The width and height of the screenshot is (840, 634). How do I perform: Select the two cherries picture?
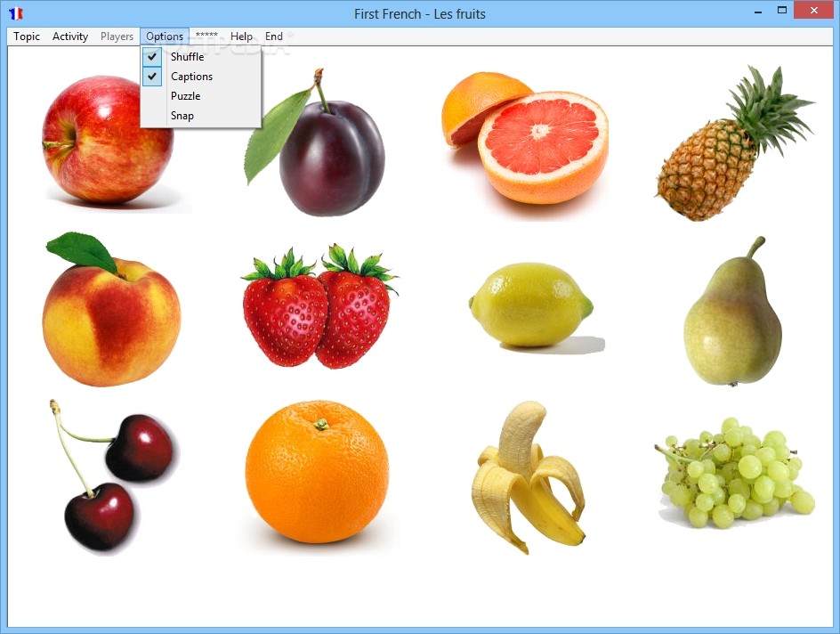click(x=113, y=475)
